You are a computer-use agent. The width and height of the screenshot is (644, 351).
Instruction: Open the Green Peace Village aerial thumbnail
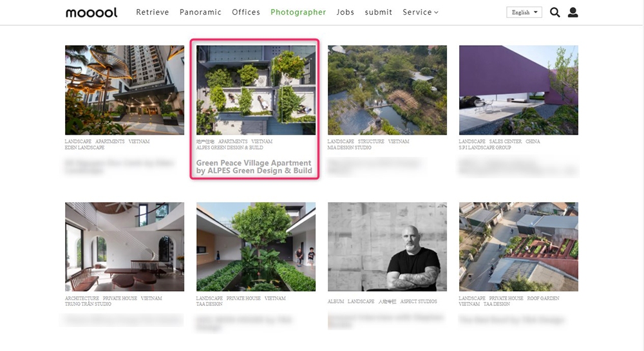(256, 90)
